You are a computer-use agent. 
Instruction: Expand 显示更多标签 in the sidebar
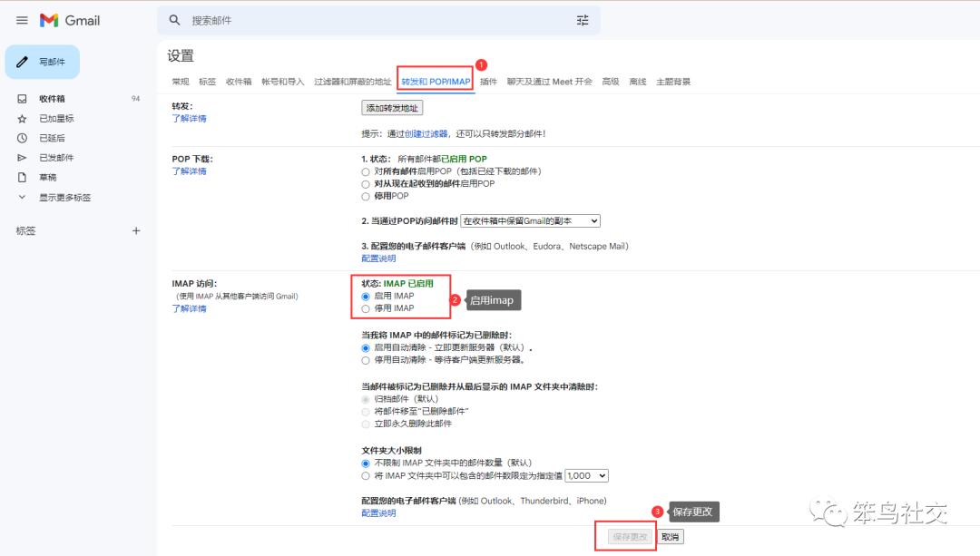pyautogui.click(x=65, y=198)
